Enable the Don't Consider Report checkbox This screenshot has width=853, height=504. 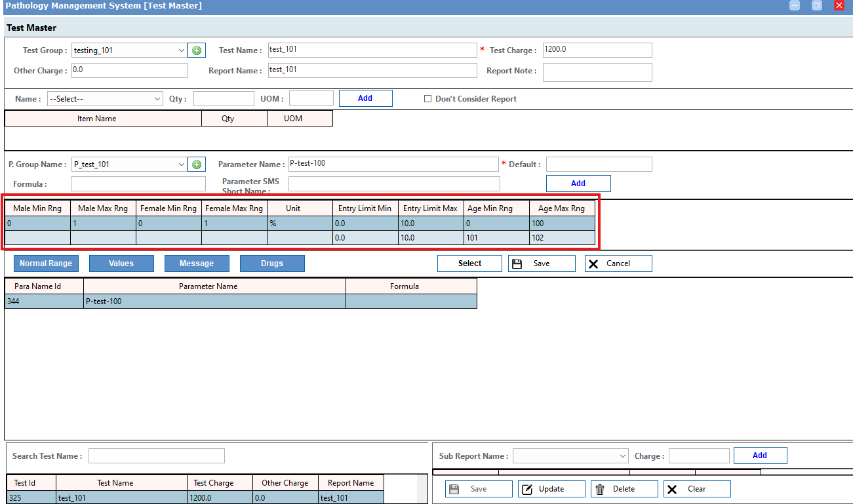[428, 99]
